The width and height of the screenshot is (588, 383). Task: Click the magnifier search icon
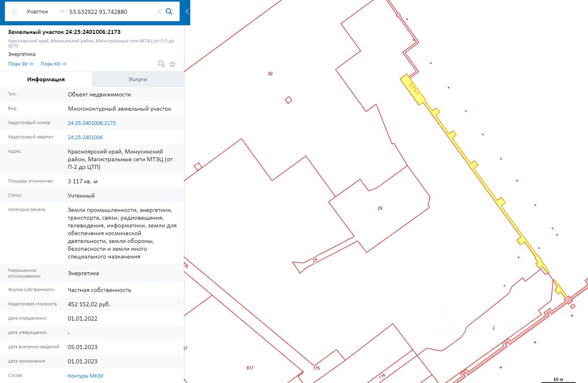[169, 11]
